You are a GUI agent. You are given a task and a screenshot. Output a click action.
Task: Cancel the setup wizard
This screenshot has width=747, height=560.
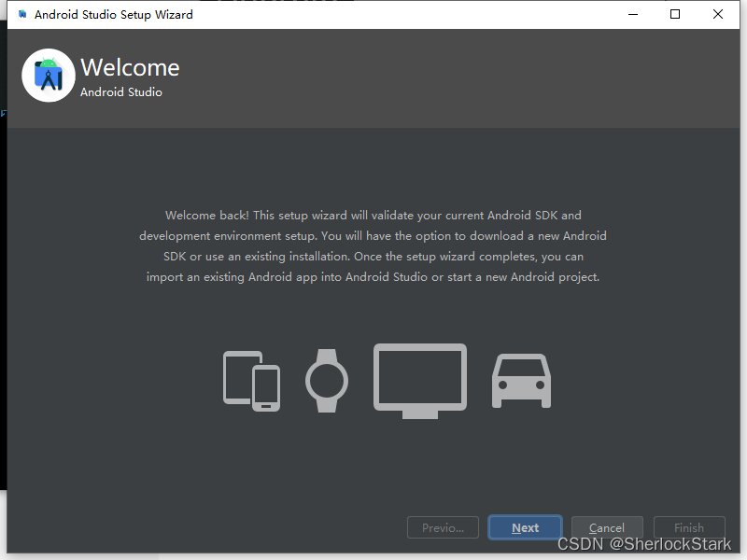tap(607, 527)
